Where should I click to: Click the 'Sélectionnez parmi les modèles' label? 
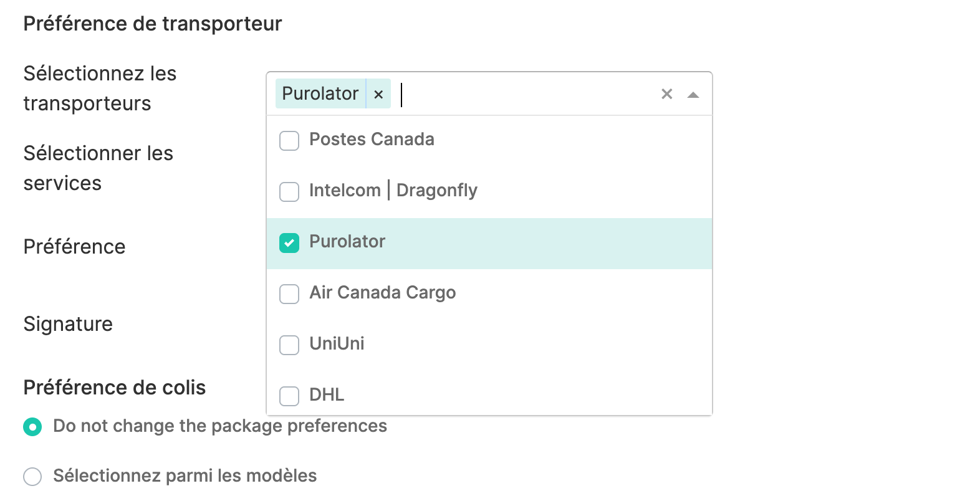click(x=185, y=475)
